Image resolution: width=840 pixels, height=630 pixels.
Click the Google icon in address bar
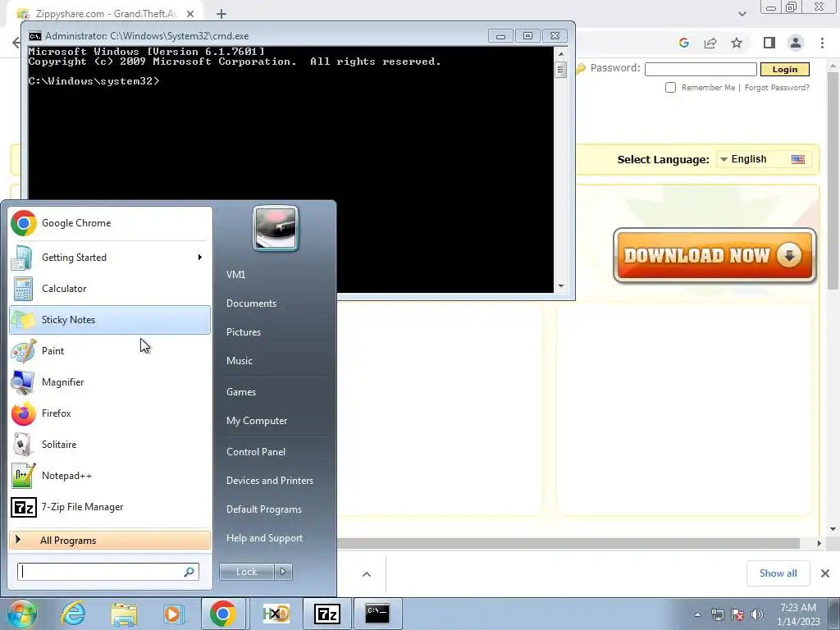[x=684, y=43]
